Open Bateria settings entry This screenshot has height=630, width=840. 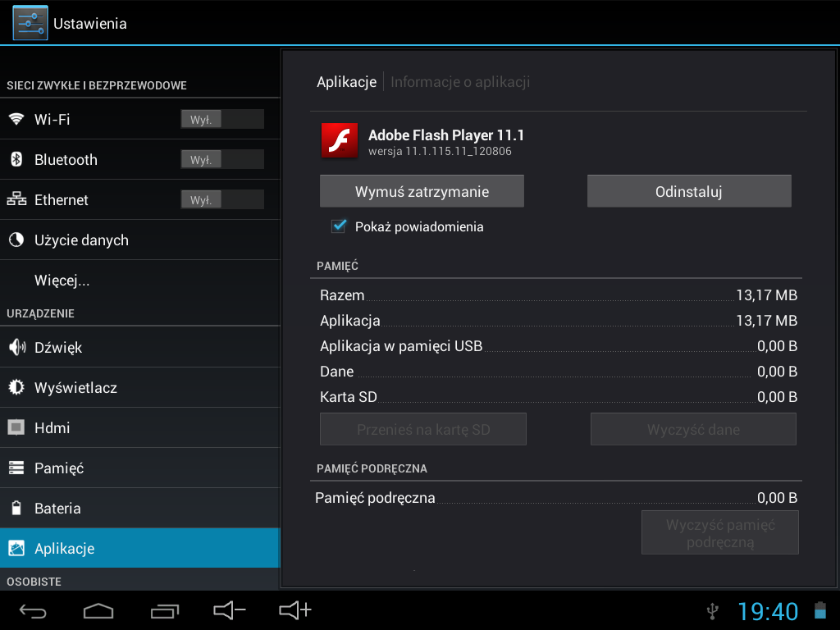[140, 508]
